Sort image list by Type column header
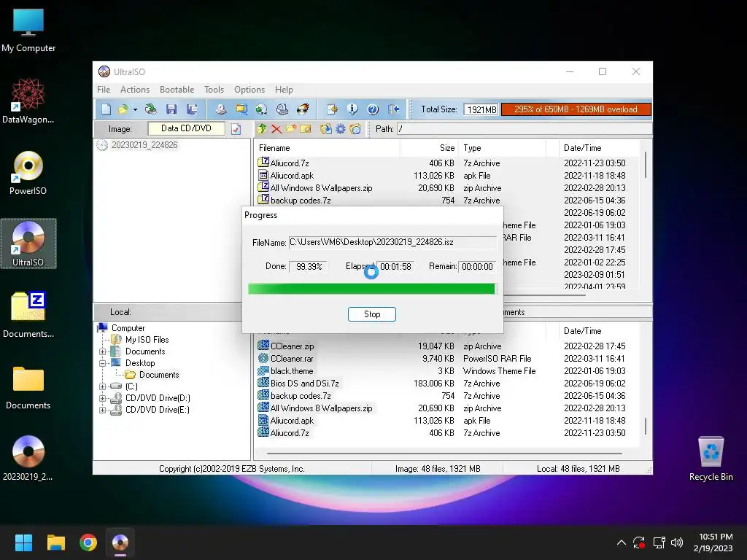The image size is (747, 560). (502, 148)
